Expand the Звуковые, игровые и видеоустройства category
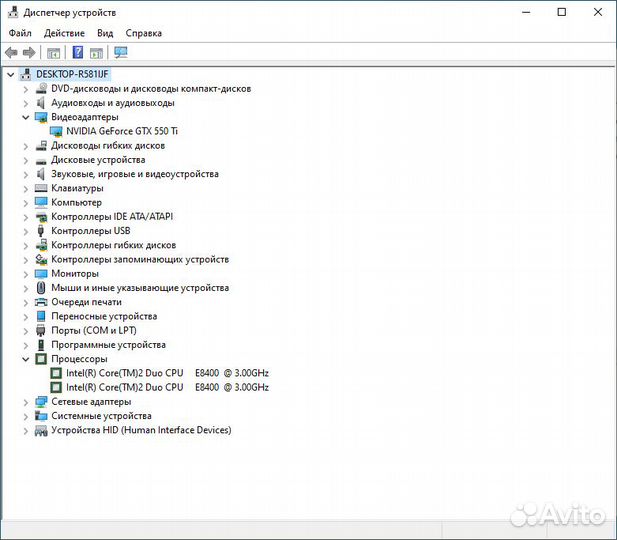This screenshot has height=540, width=617. pos(26,175)
